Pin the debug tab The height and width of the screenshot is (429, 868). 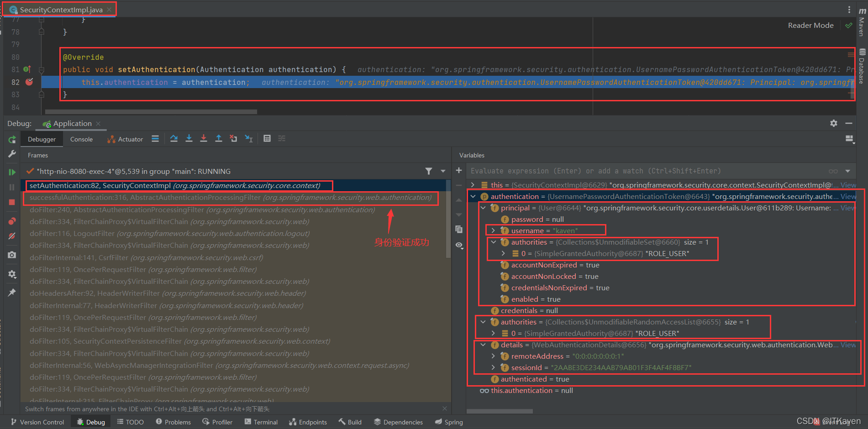coord(12,293)
